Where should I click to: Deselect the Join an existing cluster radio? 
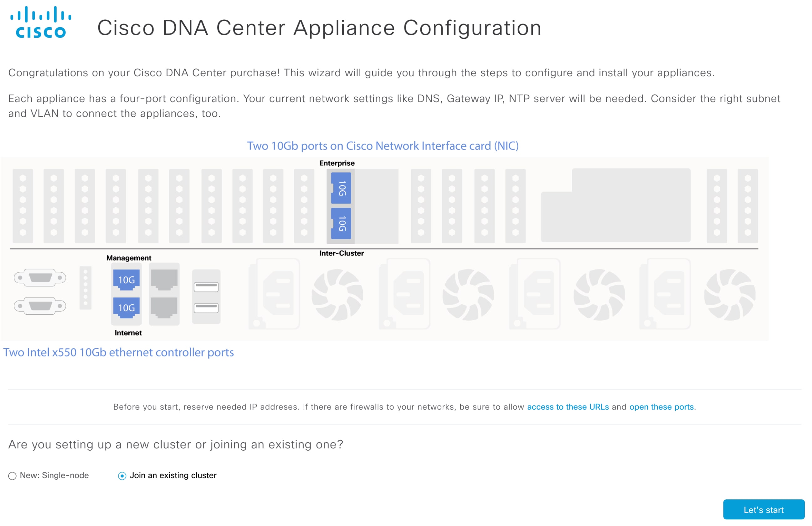122,476
